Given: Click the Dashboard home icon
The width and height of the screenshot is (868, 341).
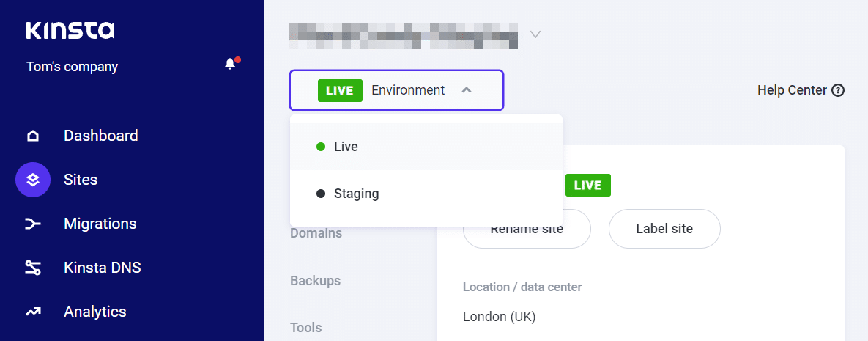Looking at the screenshot, I should (33, 136).
